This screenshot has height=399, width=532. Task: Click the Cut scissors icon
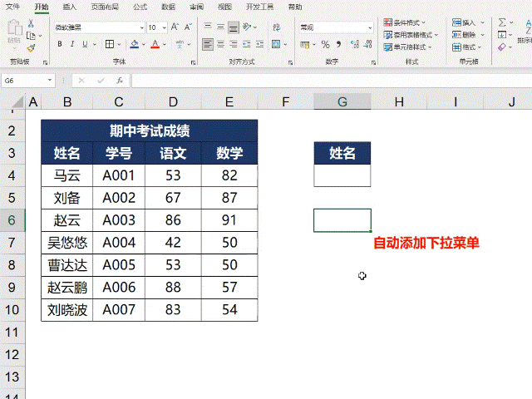click(31, 23)
